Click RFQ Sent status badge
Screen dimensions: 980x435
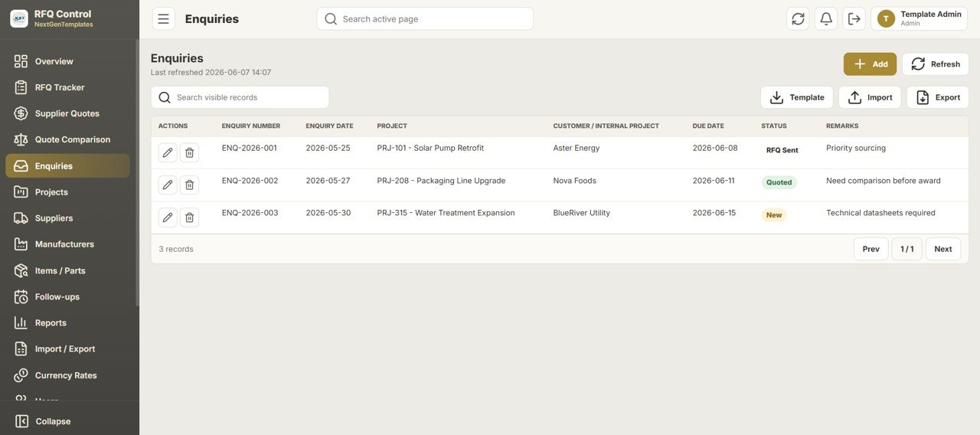[x=782, y=150]
